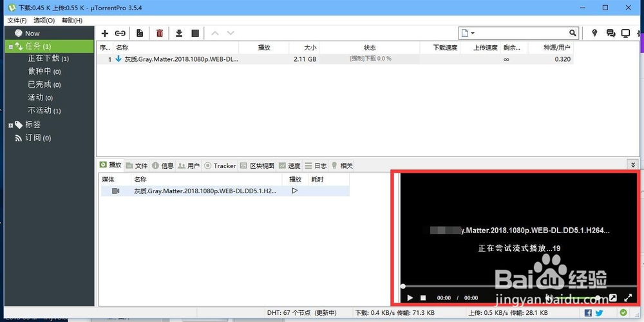Click the play triangle in 播放 column
Screen dimensions: 644x322
[294, 191]
